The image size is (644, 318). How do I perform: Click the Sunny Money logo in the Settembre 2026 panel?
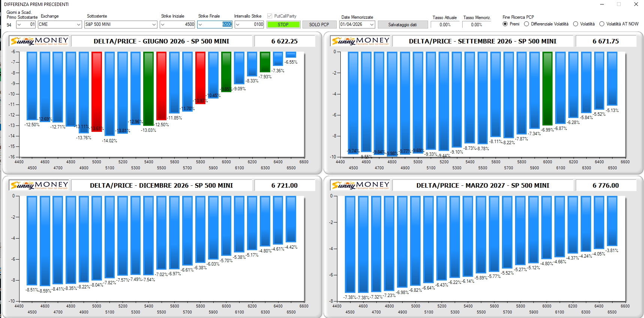(361, 41)
